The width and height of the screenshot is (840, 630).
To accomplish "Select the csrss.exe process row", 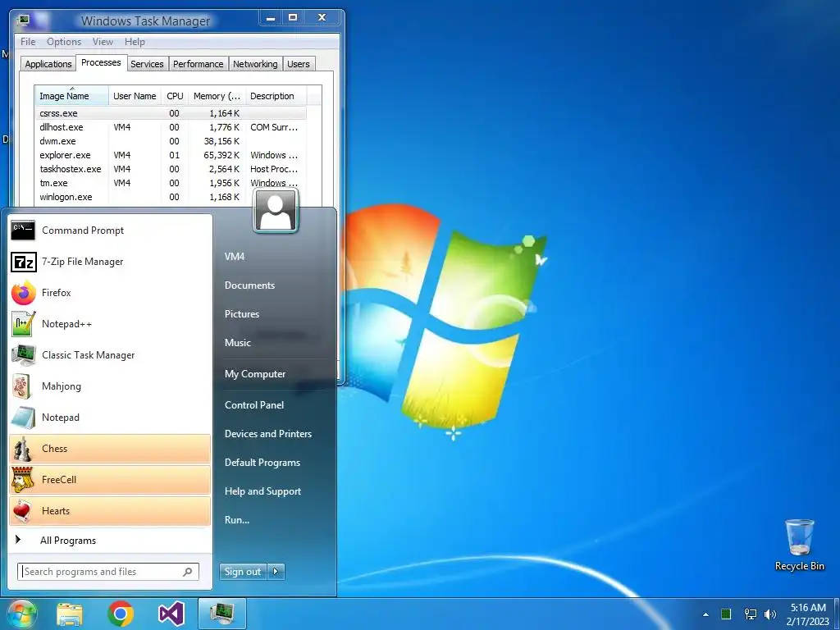I will click(x=171, y=113).
